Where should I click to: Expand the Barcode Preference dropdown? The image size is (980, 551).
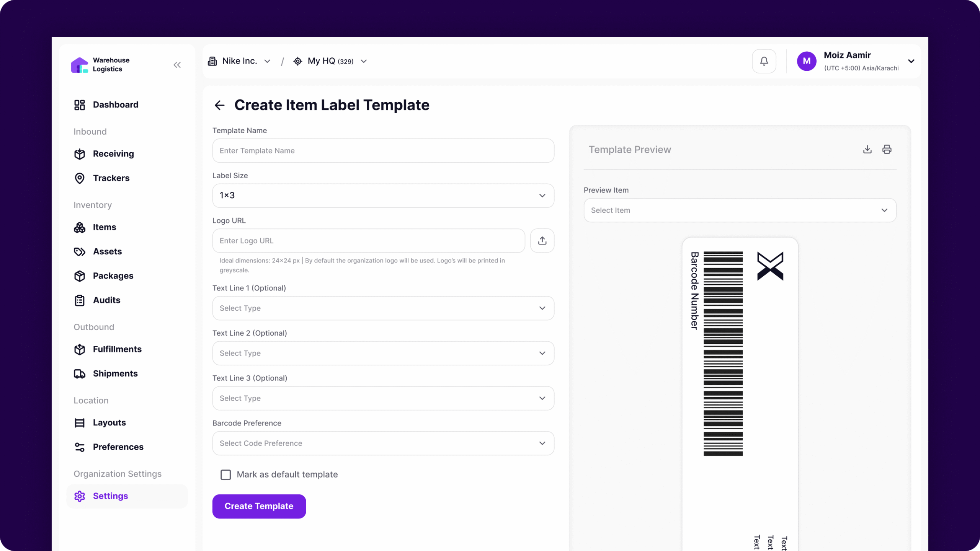coord(383,443)
